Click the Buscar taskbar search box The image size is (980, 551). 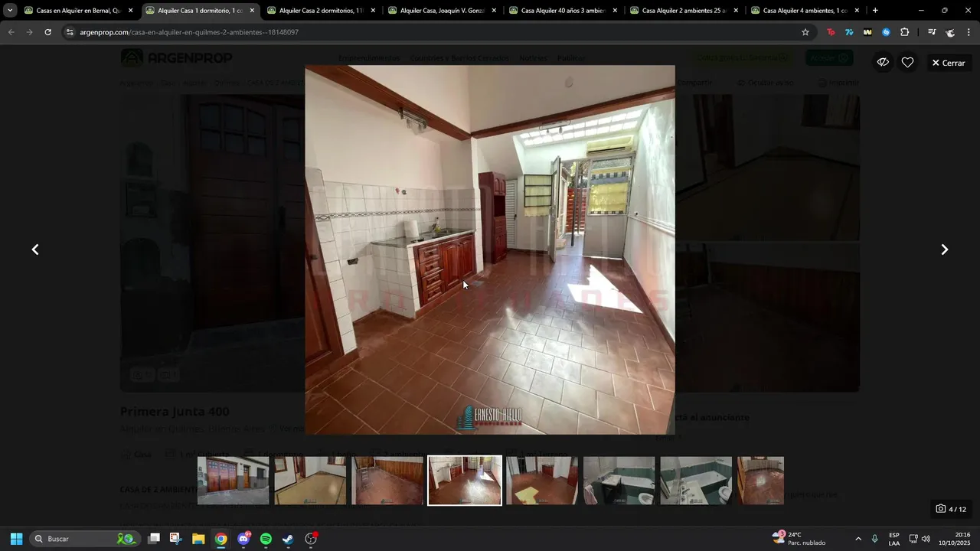click(84, 539)
